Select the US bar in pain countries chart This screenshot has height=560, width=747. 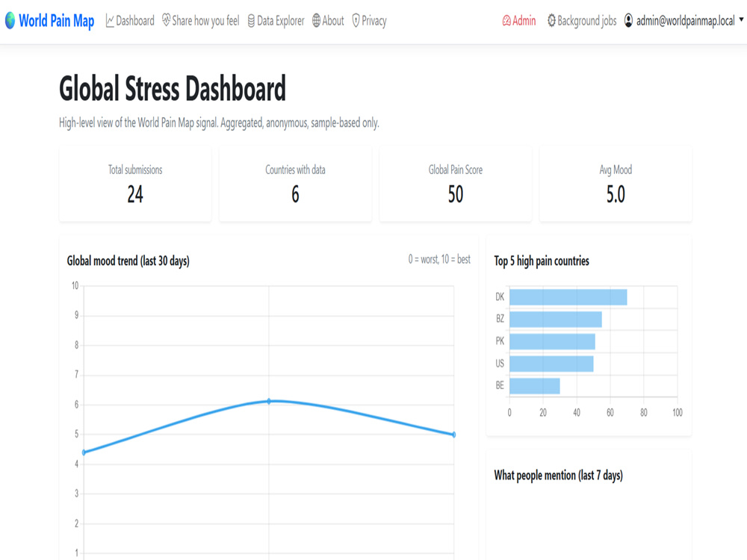click(x=552, y=364)
